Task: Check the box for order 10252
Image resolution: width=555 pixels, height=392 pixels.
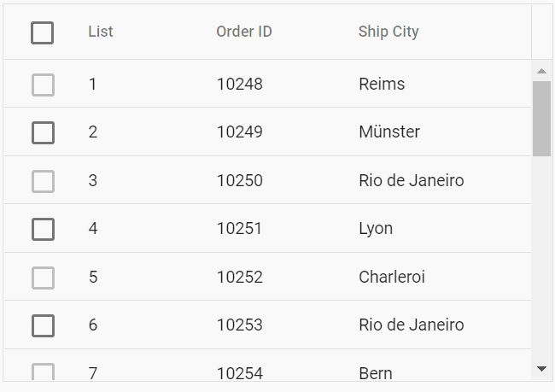Action: [42, 278]
